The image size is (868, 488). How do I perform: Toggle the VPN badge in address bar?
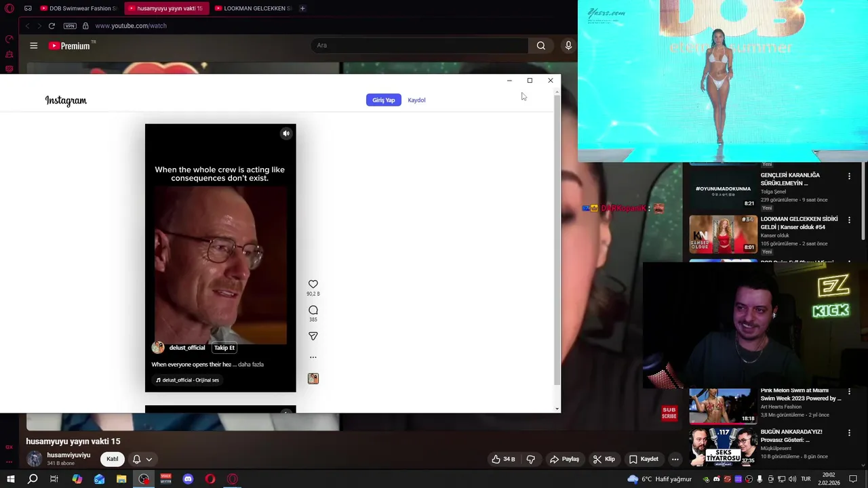70,26
